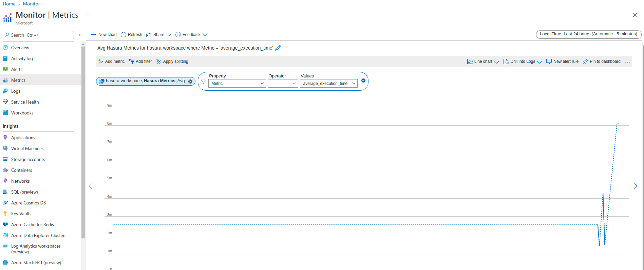Expand the Values dropdown average_execution_time

[x=328, y=84]
